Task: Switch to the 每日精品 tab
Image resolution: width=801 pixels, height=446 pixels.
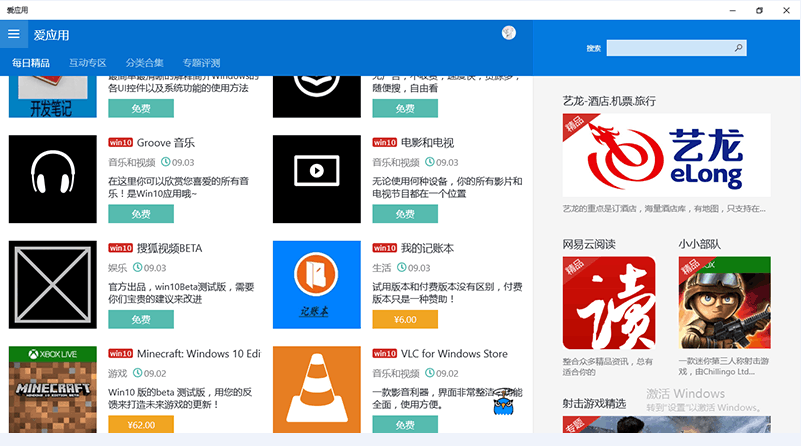Action: point(31,63)
